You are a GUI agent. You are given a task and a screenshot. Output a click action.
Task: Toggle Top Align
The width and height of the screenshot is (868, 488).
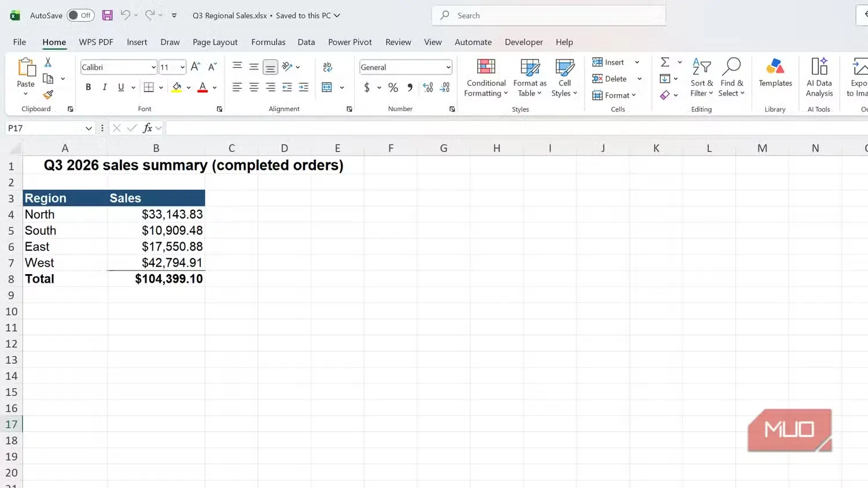(237, 67)
